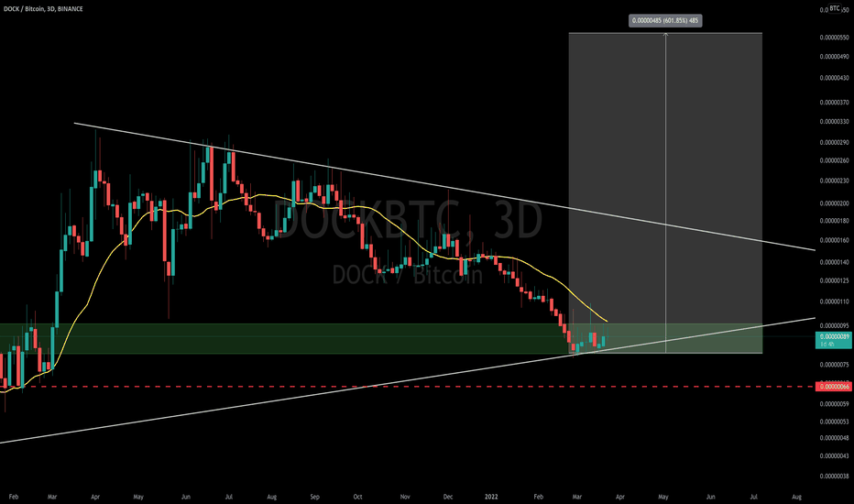Image resolution: width=854 pixels, height=504 pixels.
Task: Select the 0.00000485 (601.85%) measurement label
Action: click(665, 21)
